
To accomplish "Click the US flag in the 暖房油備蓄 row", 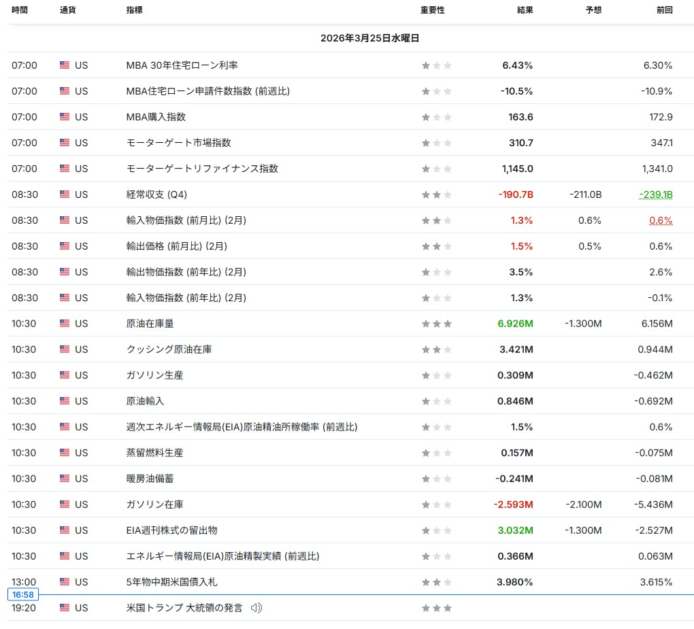I will [x=65, y=479].
